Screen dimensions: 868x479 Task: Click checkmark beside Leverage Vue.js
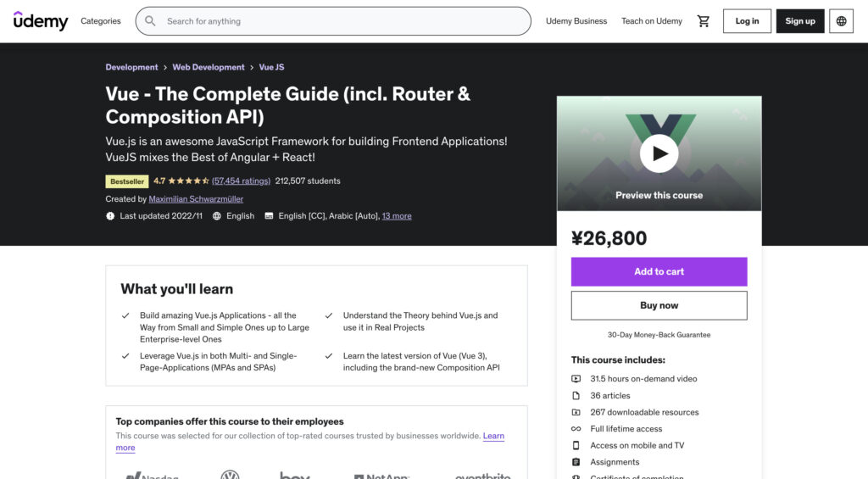click(x=125, y=356)
